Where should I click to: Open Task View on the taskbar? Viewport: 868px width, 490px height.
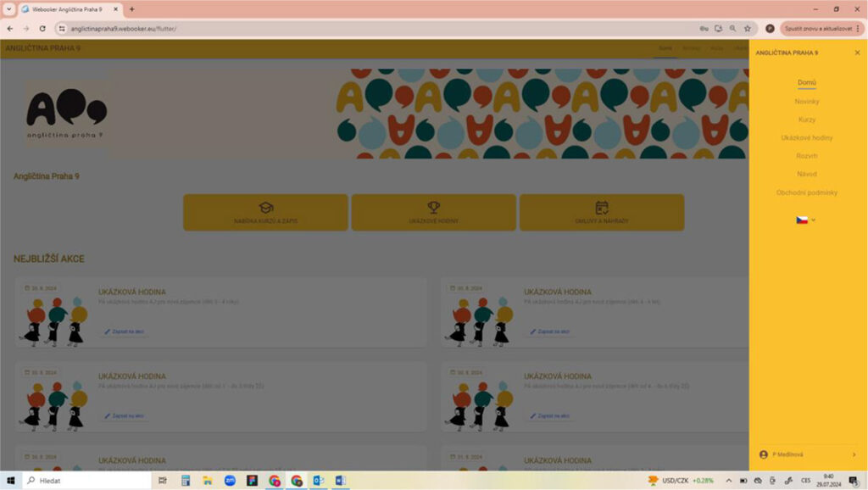point(163,481)
